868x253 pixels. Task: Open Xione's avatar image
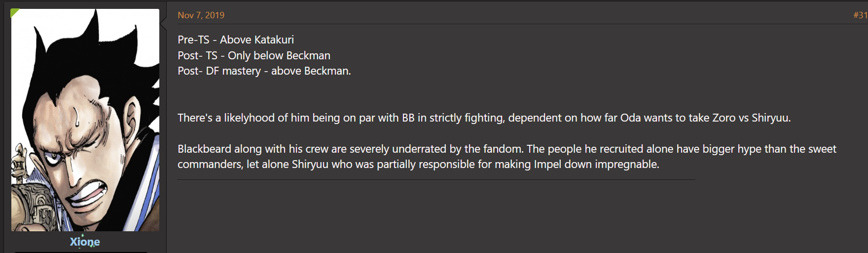coord(85,120)
